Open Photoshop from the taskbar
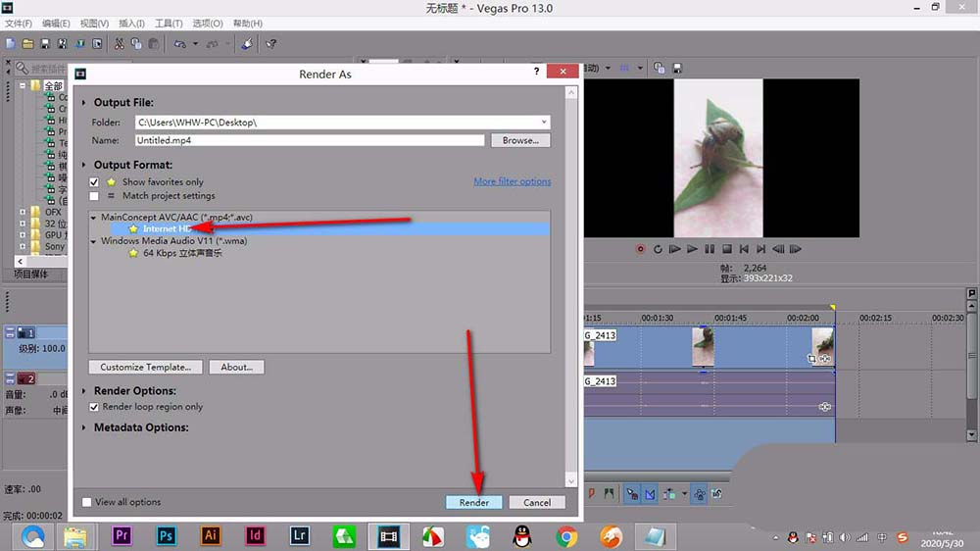The width and height of the screenshot is (980, 551). (166, 536)
